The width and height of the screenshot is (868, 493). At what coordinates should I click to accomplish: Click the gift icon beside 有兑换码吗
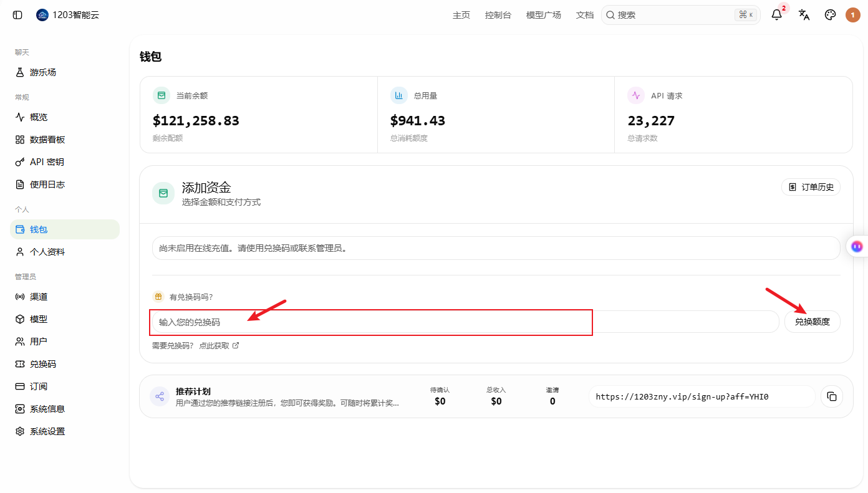[158, 297]
